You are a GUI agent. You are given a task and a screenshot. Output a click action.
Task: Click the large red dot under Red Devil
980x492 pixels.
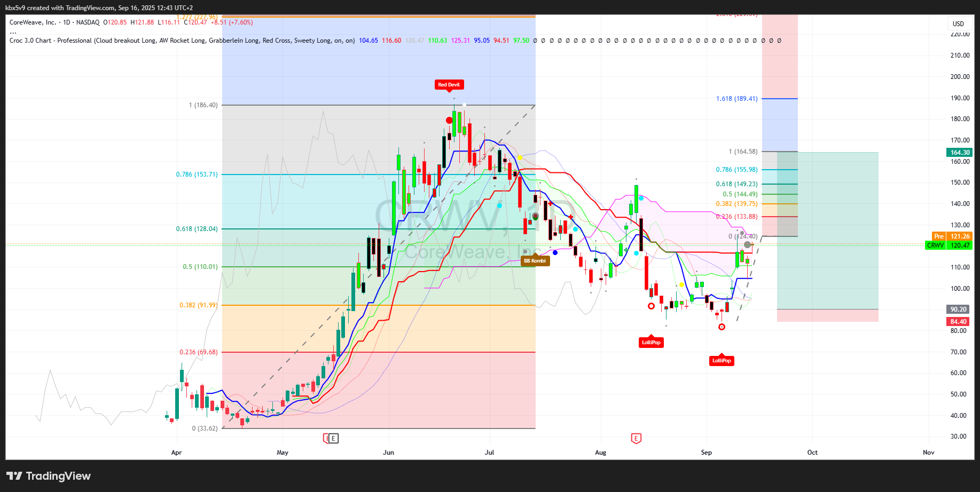(449, 120)
